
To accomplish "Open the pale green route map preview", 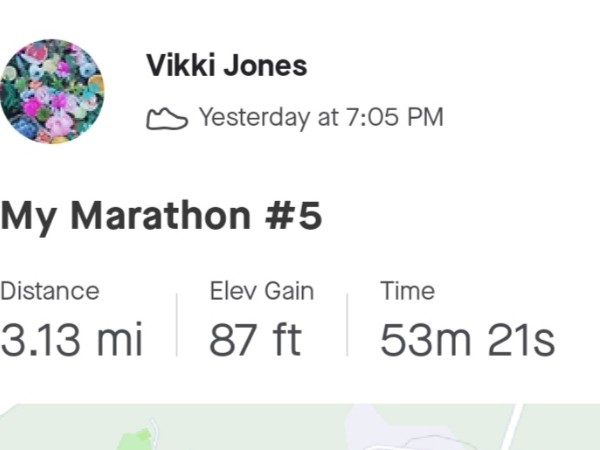I will (x=300, y=427).
